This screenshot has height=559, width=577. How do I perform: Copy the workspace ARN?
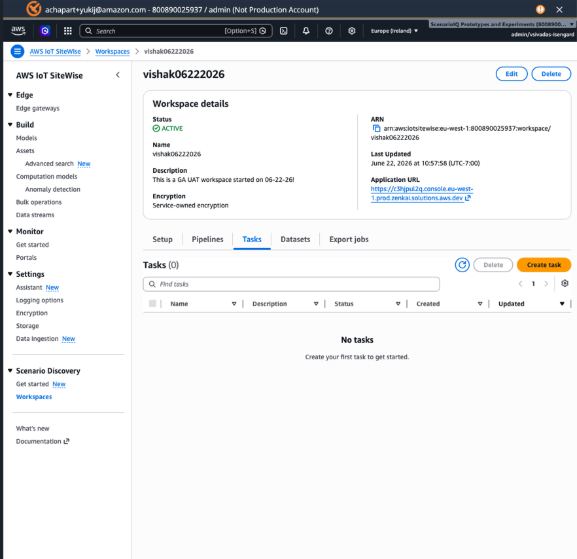click(x=376, y=128)
